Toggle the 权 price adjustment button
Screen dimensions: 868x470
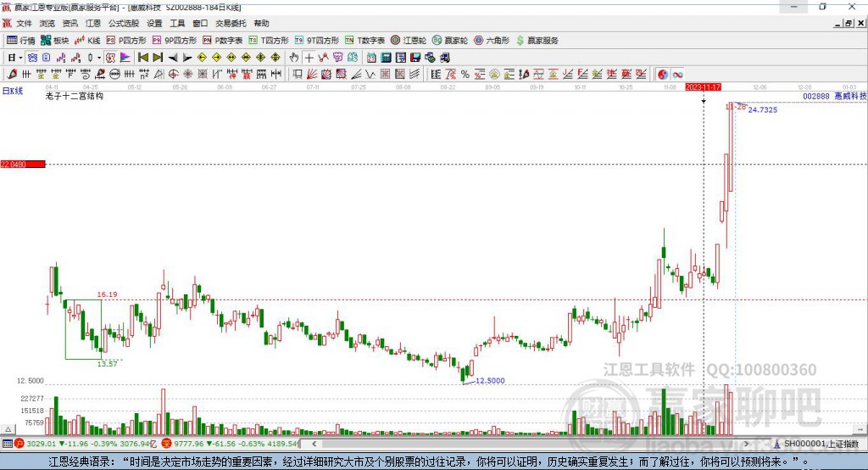[x=111, y=58]
